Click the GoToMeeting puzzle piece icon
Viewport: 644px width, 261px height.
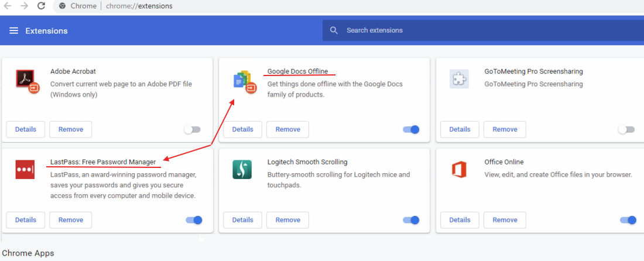(x=459, y=79)
